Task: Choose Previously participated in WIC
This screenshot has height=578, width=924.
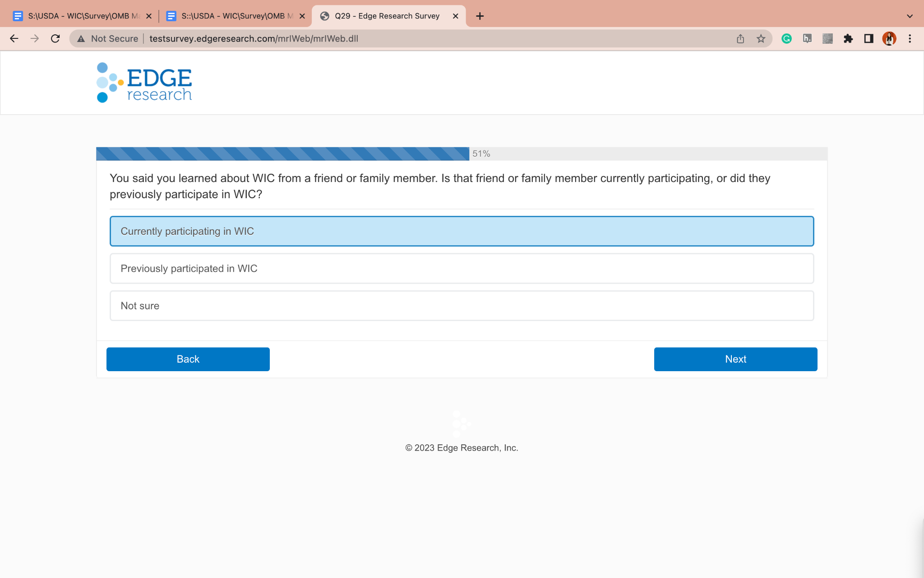Action: click(x=462, y=269)
